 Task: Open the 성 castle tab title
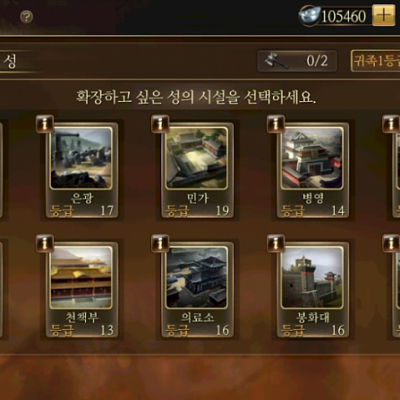pos(10,61)
